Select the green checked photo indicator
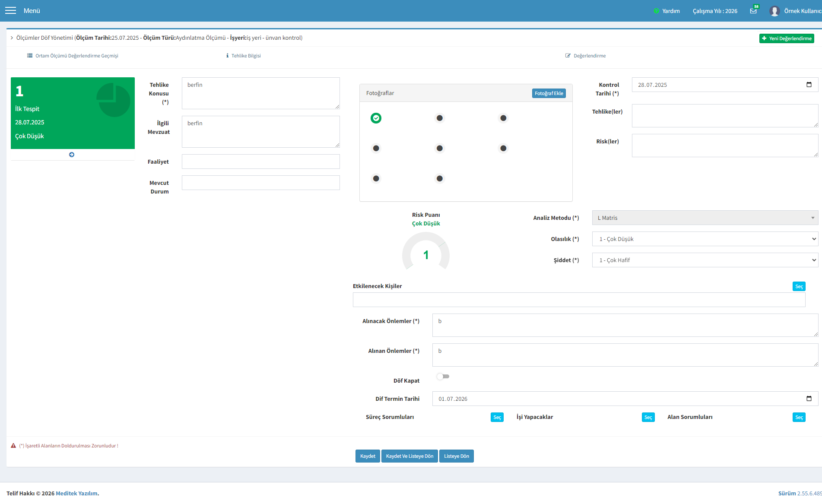 pos(376,118)
